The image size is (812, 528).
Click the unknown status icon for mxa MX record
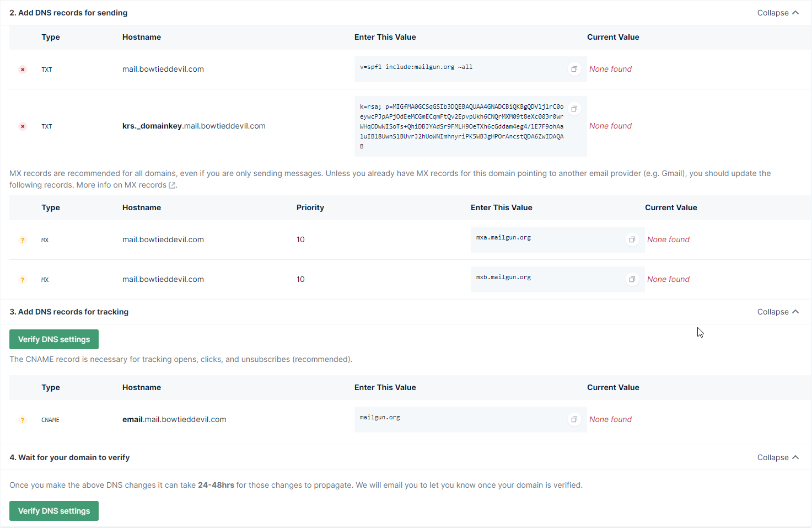coord(23,240)
